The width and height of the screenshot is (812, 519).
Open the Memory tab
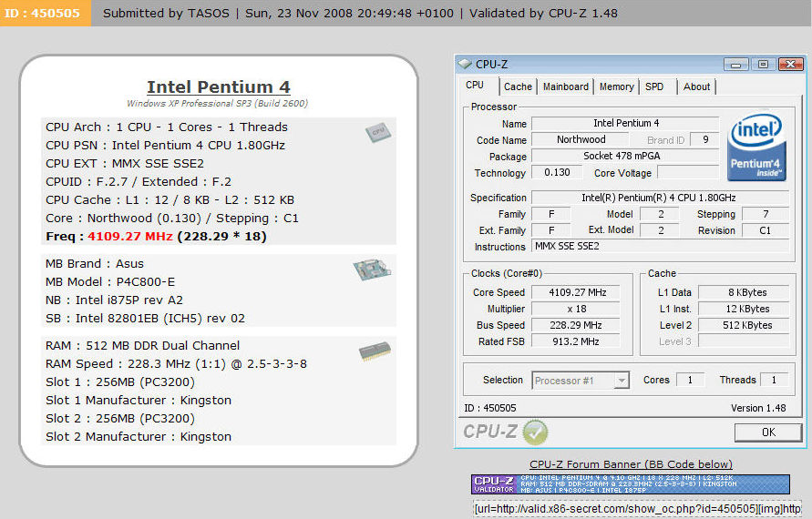point(616,86)
